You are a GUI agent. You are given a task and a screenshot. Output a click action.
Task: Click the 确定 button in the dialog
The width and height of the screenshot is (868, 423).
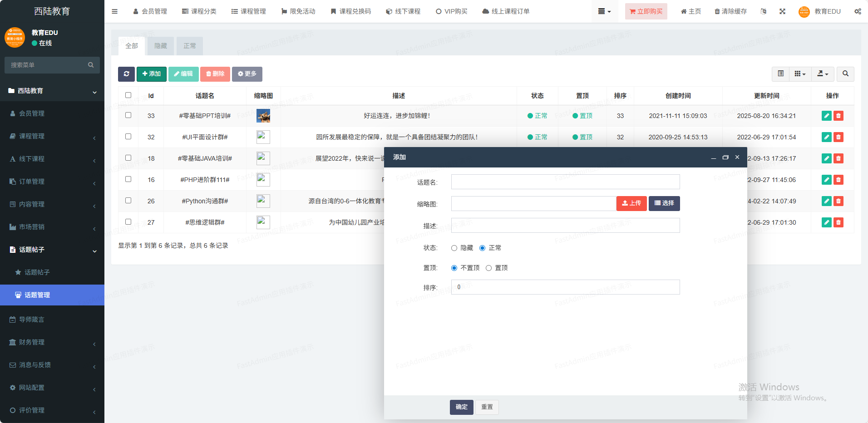(x=461, y=407)
